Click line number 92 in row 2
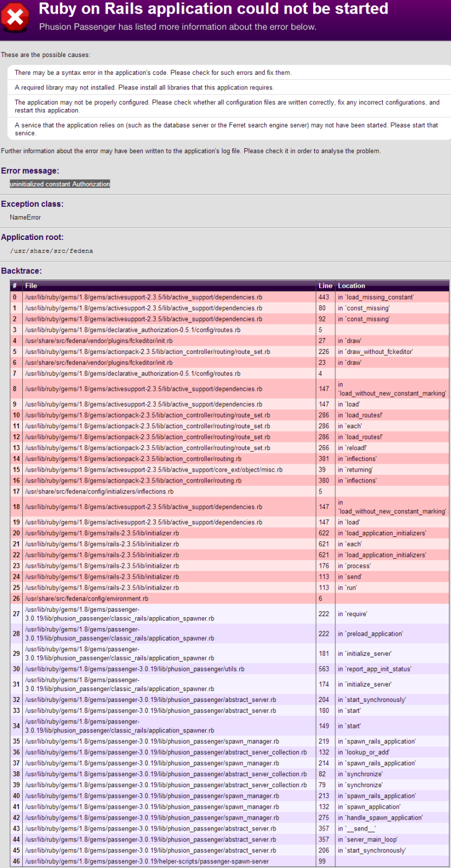The width and height of the screenshot is (451, 868). pos(322,319)
